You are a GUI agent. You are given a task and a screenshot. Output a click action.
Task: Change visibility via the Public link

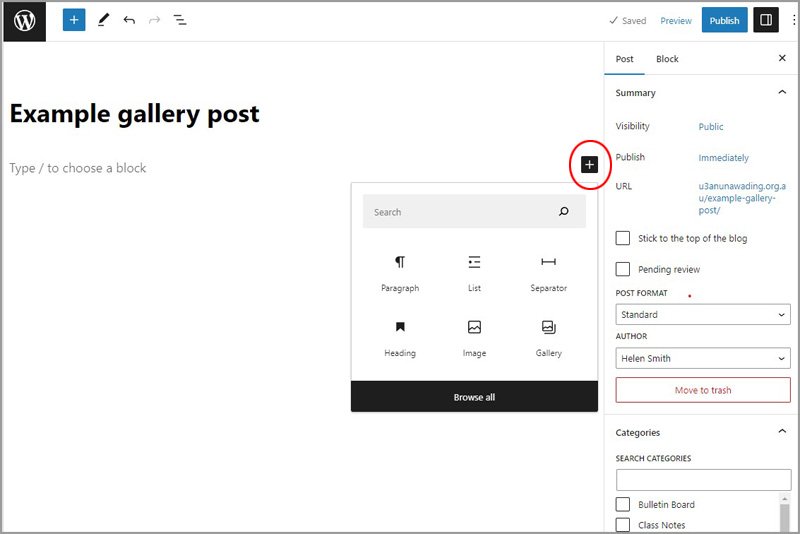(x=711, y=126)
